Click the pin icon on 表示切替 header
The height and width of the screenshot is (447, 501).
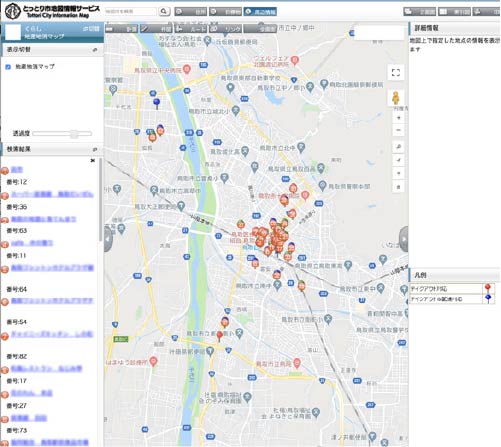(x=95, y=50)
